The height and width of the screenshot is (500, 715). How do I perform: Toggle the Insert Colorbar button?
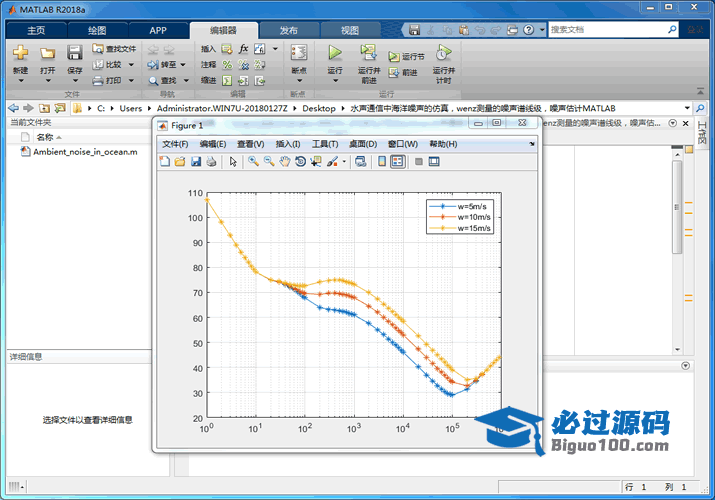point(382,162)
